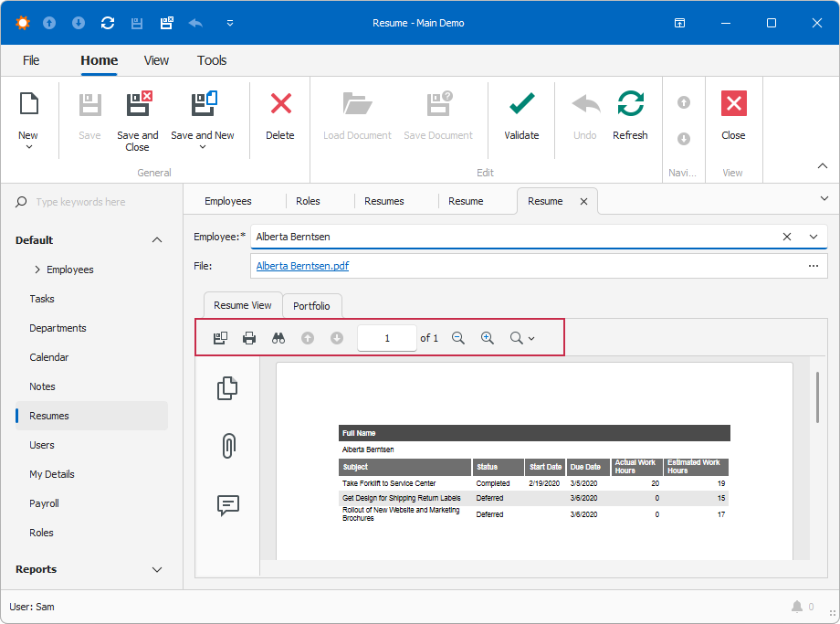
Task: Validate the current record
Action: [x=521, y=114]
